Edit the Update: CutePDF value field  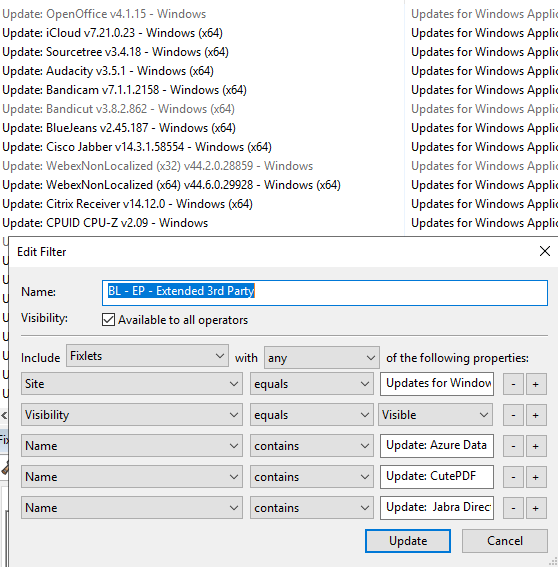click(x=437, y=477)
